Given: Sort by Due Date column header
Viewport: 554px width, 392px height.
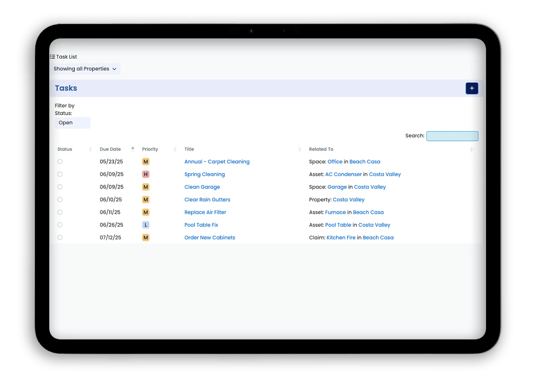Looking at the screenshot, I should pos(110,149).
